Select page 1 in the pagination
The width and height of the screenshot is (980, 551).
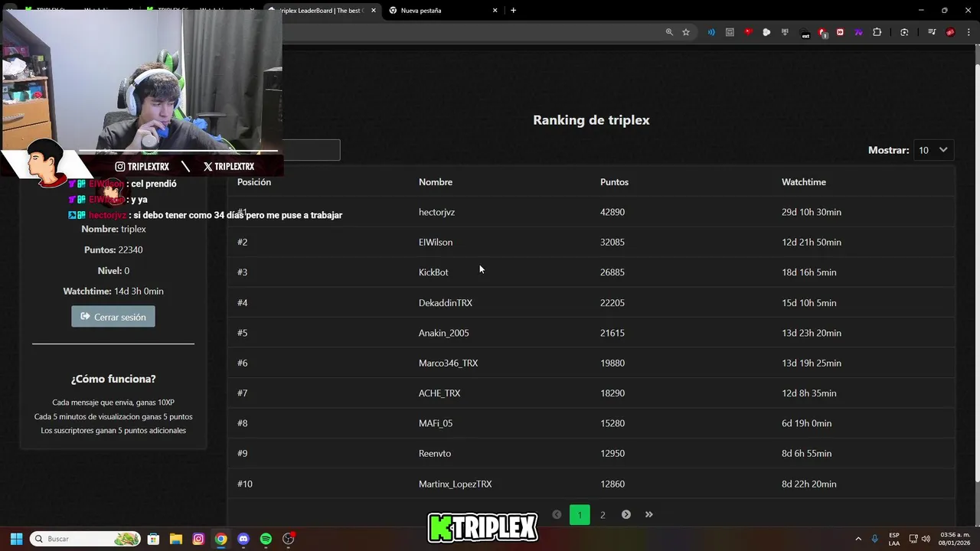click(580, 515)
